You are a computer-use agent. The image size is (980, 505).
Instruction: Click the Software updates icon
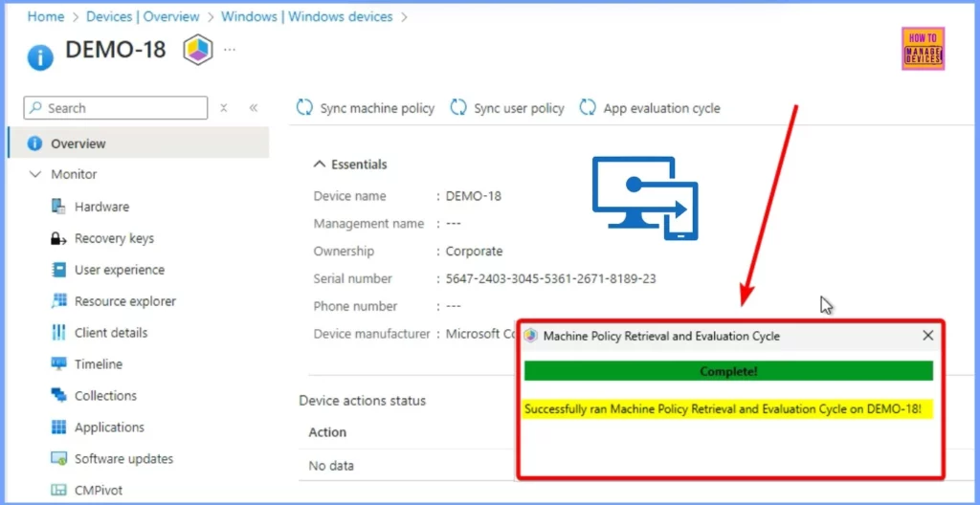coord(58,459)
